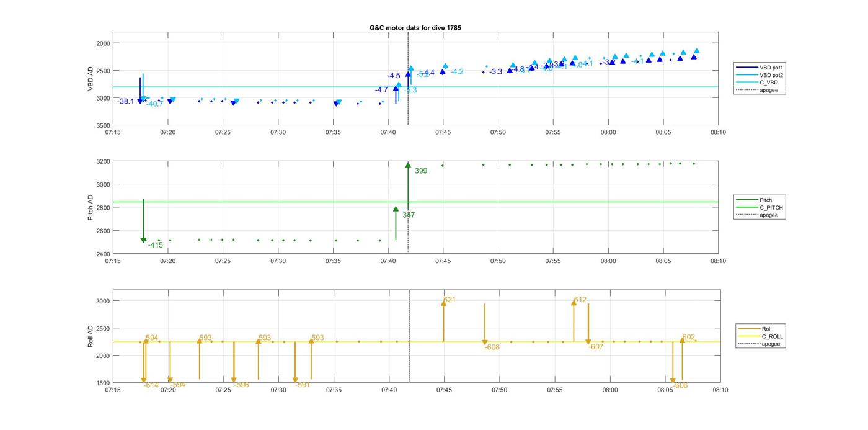Click the "1500" tick on the Roll axis

[x=103, y=383]
